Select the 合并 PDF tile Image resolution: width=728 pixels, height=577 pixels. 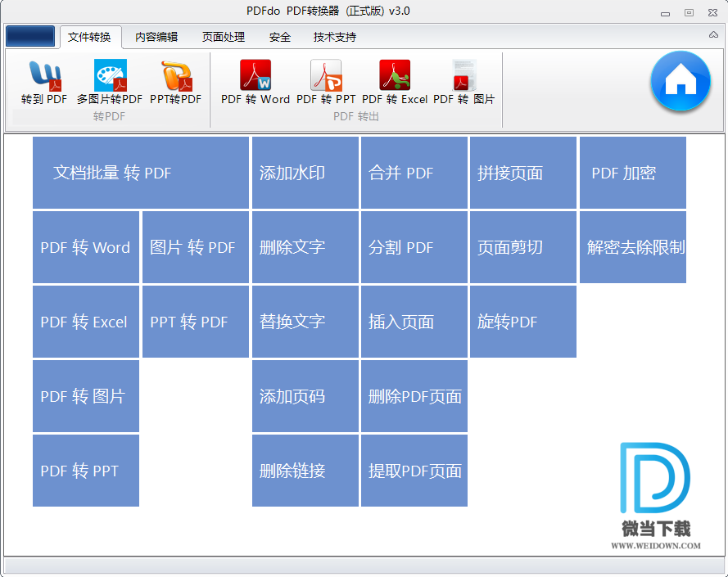(x=414, y=173)
